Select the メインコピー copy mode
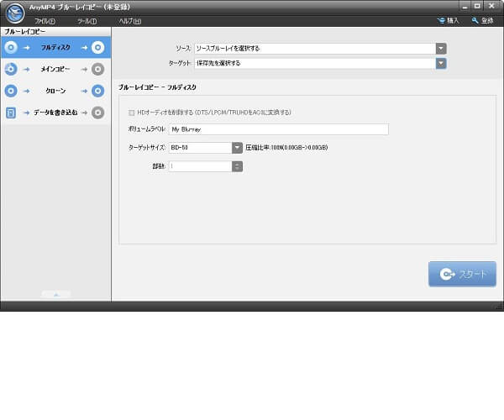The image size is (504, 420). (x=56, y=69)
